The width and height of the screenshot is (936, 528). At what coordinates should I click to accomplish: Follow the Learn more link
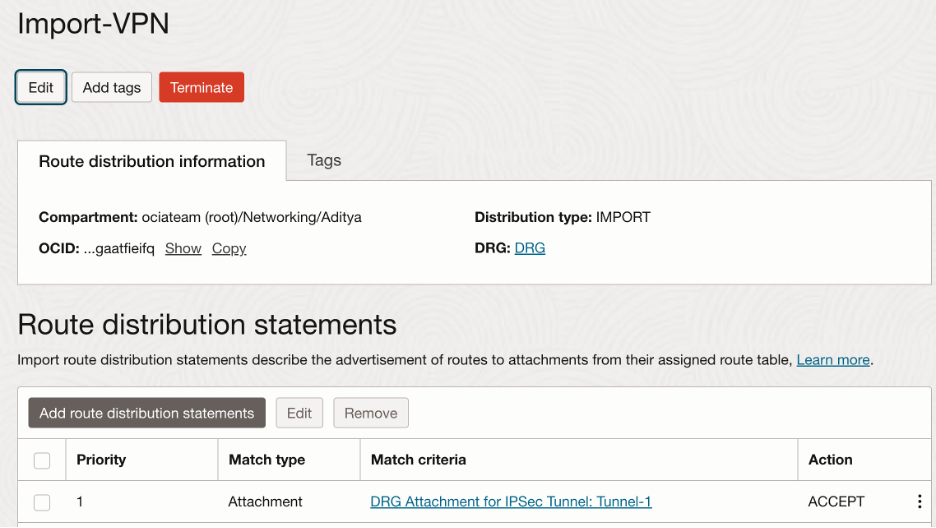[833, 360]
